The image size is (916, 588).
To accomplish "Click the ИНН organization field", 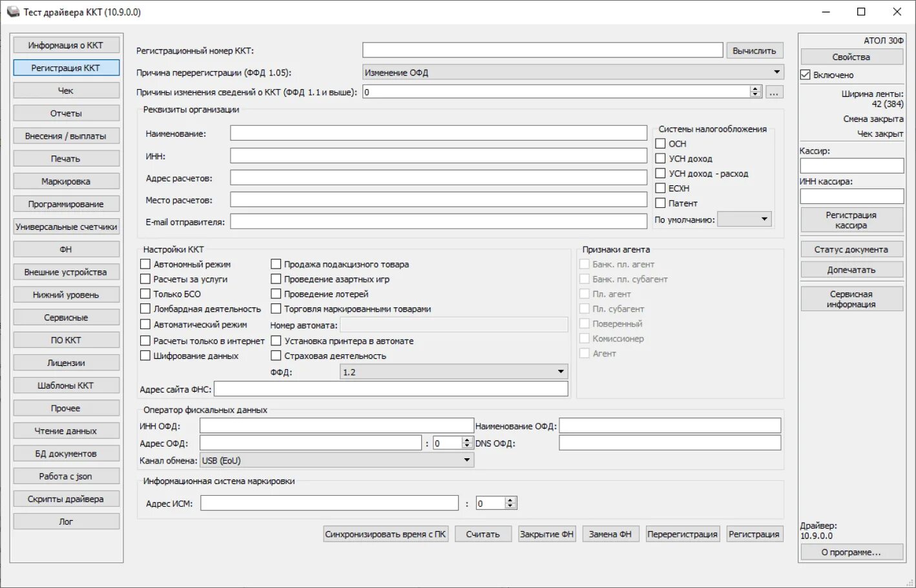I will [439, 156].
